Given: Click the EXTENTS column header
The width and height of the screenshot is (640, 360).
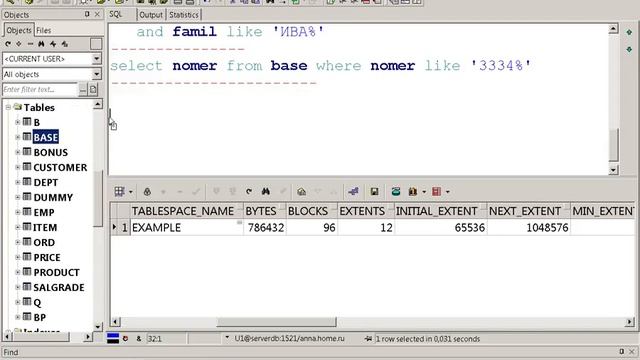Looking at the screenshot, I should [x=366, y=211].
